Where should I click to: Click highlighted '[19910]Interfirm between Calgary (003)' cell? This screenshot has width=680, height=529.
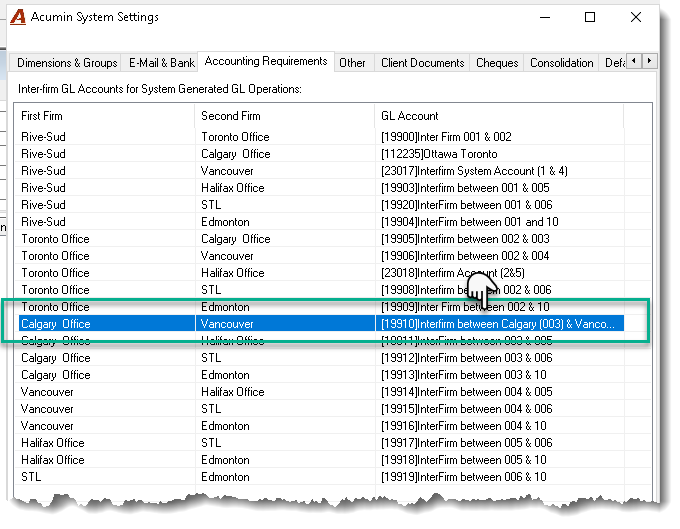click(x=497, y=324)
